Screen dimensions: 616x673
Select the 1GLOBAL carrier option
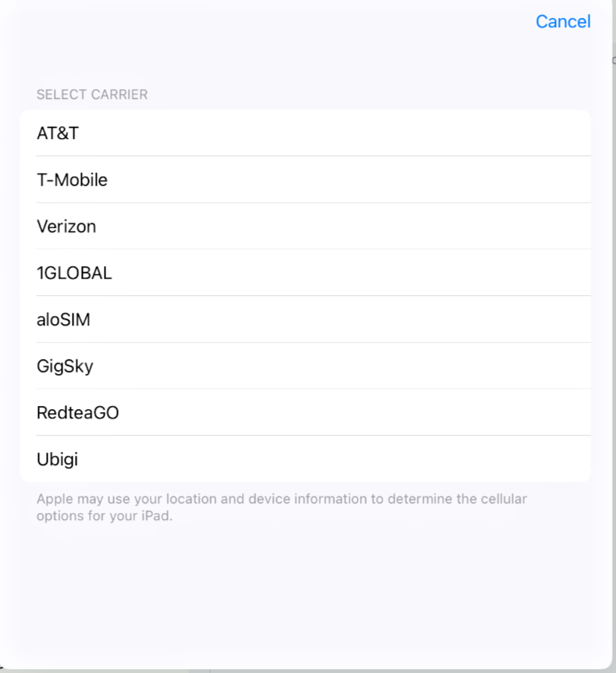click(x=305, y=272)
